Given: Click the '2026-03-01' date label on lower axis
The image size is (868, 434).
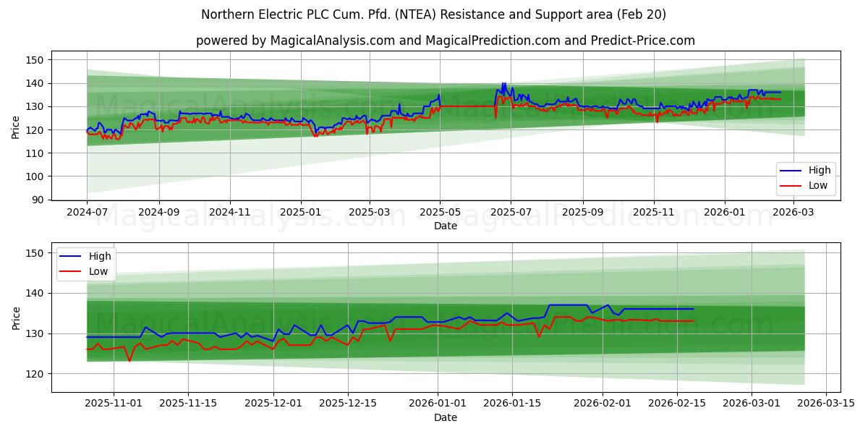Looking at the screenshot, I should click(750, 404).
